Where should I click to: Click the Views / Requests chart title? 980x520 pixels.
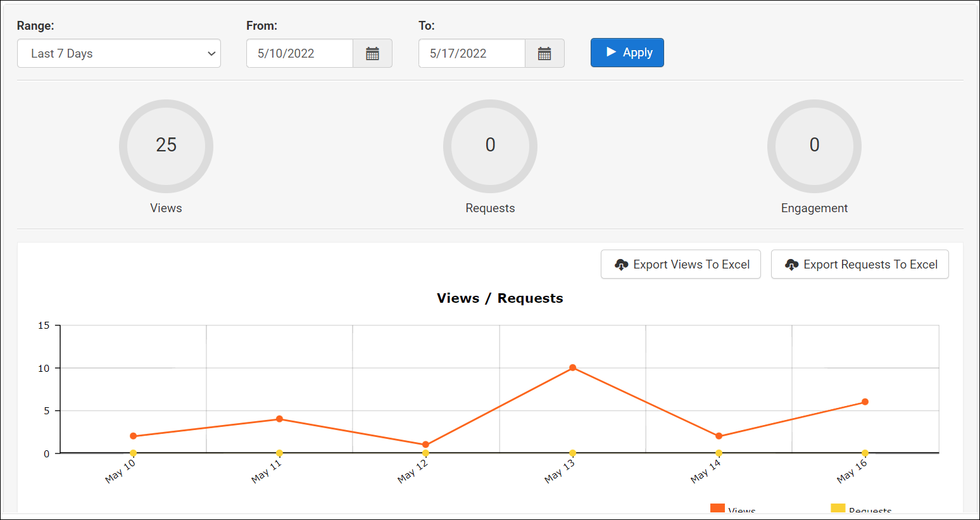coord(499,298)
